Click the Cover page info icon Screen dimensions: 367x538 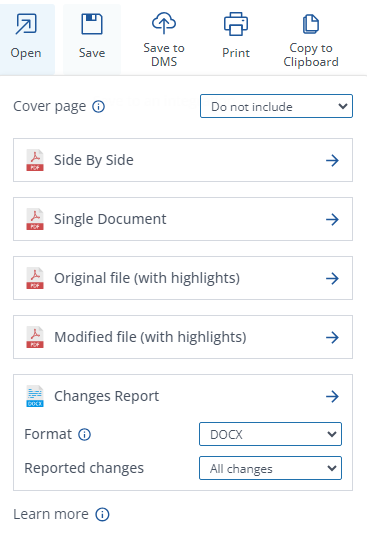tap(98, 107)
